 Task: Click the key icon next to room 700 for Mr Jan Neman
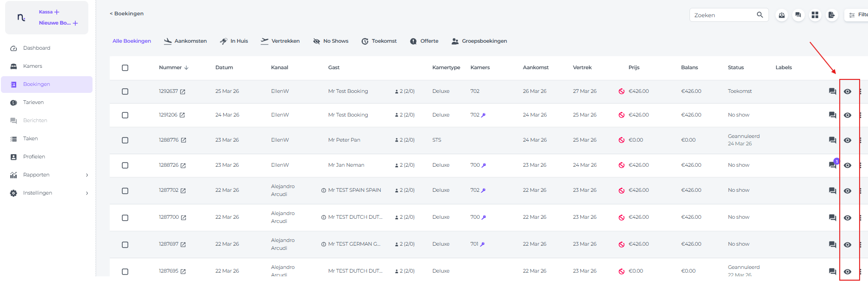tap(484, 165)
